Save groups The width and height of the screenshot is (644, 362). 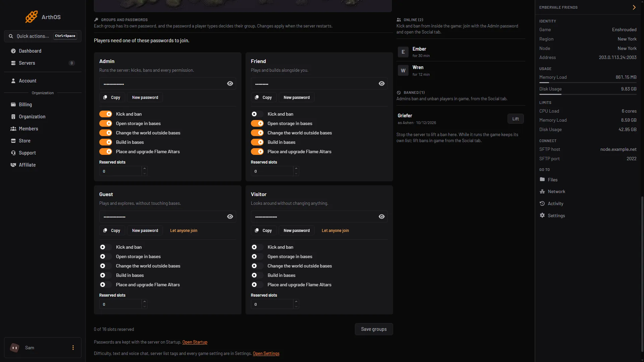coord(374,329)
